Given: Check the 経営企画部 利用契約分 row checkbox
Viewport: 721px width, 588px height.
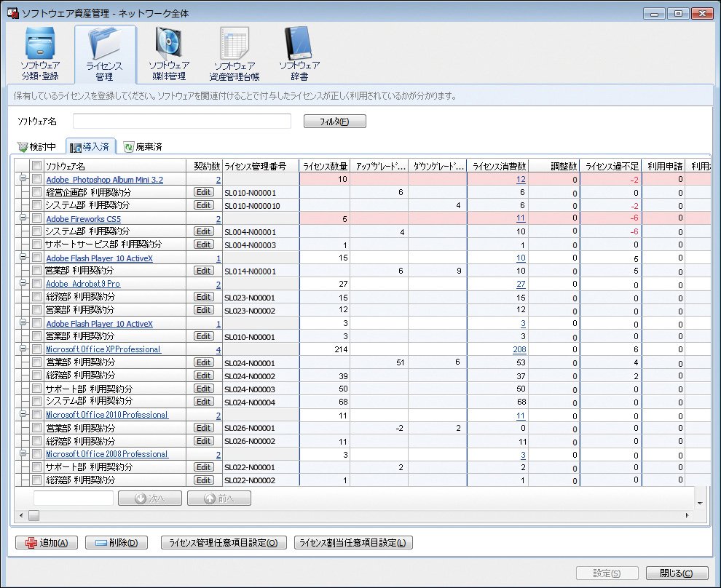Looking at the screenshot, I should click(37, 192).
